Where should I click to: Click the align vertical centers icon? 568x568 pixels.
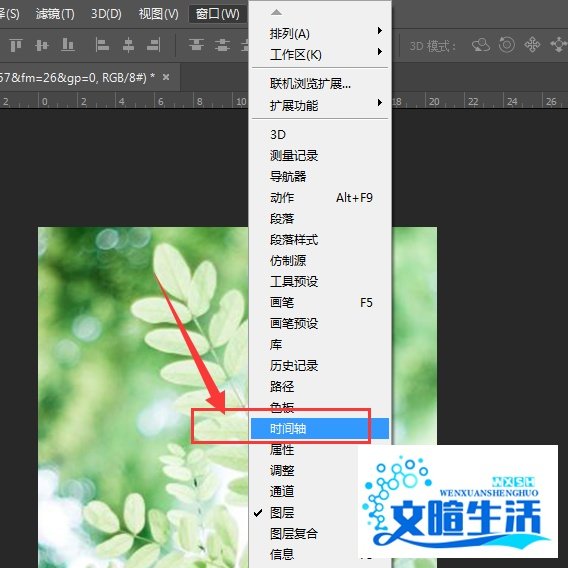click(42, 45)
